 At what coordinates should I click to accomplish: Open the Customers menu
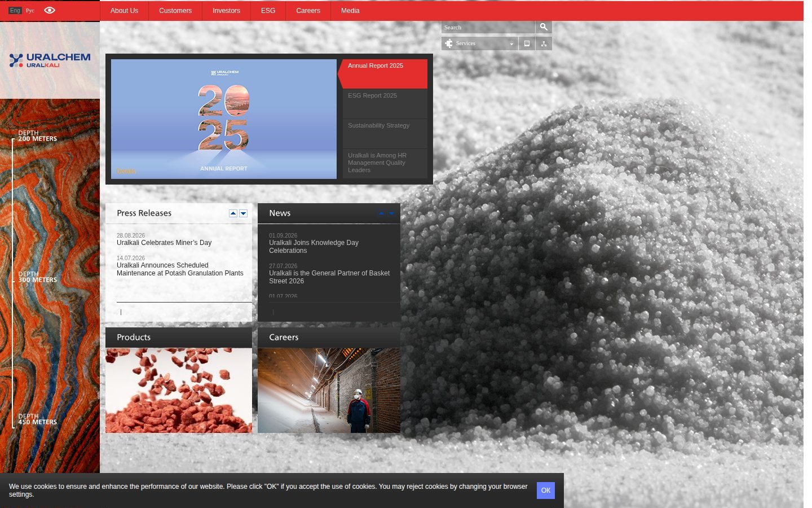(175, 11)
